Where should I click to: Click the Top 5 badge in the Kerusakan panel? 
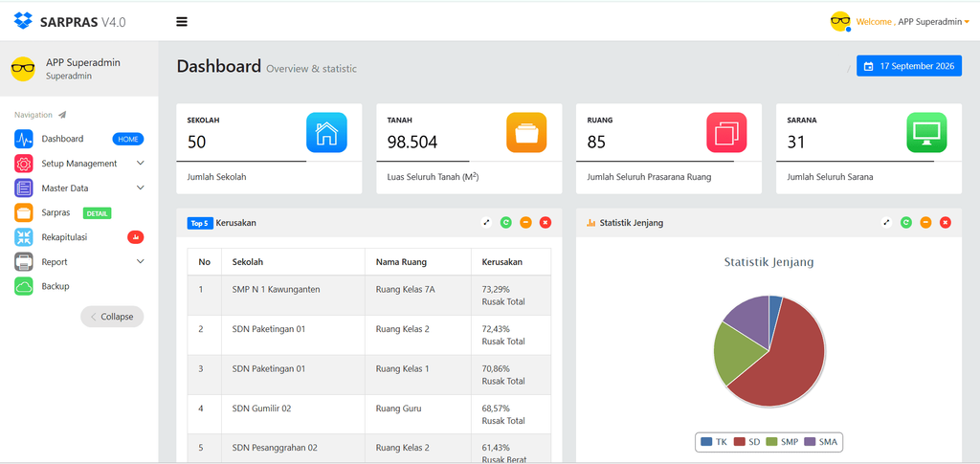(x=200, y=223)
